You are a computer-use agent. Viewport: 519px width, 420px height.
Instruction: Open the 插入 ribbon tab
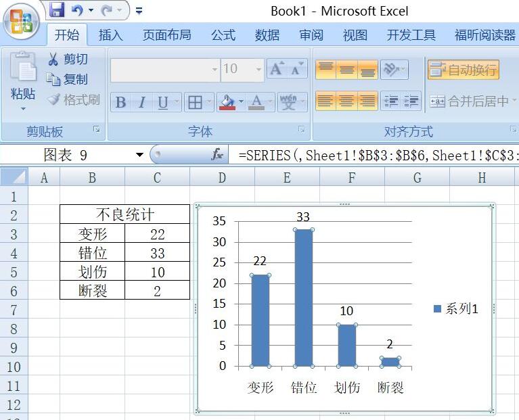(110, 34)
